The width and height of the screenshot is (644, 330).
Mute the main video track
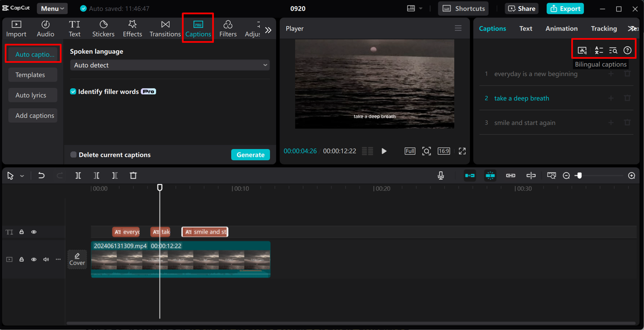tap(46, 260)
